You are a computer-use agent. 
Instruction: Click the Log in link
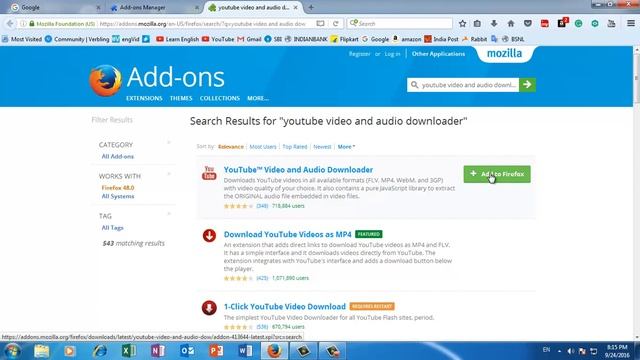point(392,54)
